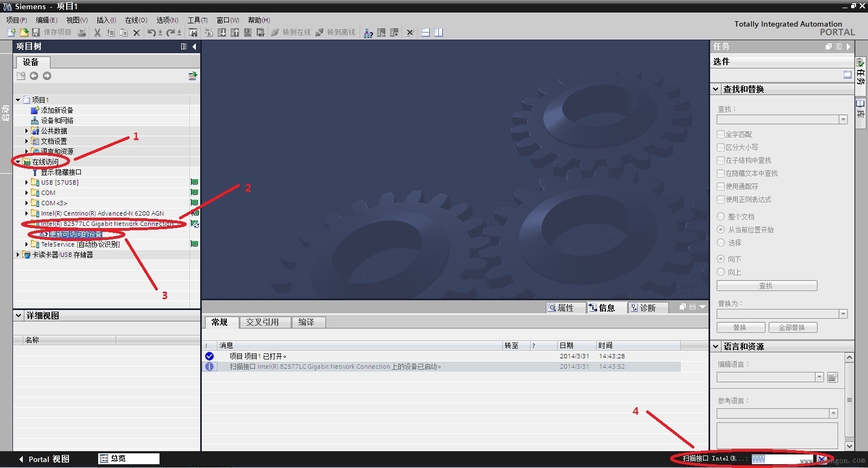This screenshot has height=468, width=868.
Task: Collapse the 详细视图 section
Action: click(18, 315)
